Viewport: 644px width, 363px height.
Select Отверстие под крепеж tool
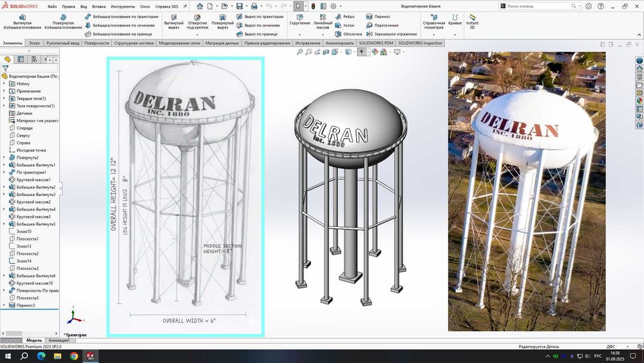click(x=198, y=22)
